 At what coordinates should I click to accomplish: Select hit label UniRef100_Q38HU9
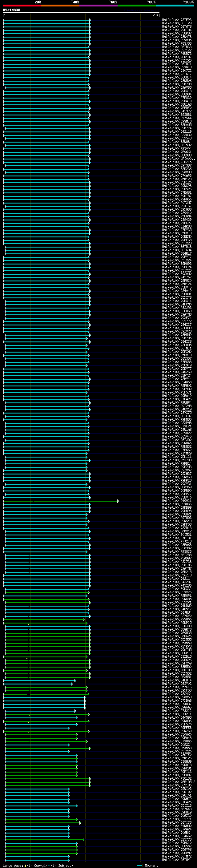click(x=177, y=761)
